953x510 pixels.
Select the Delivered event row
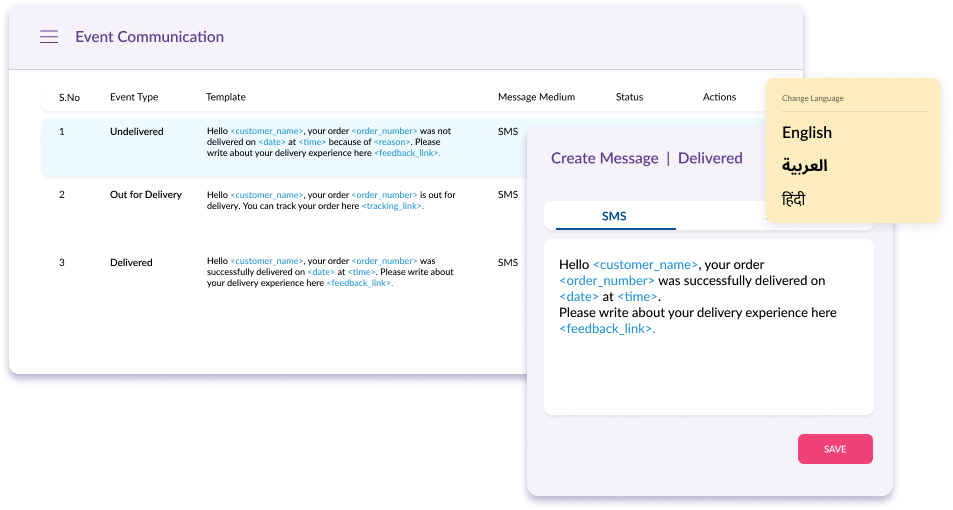point(131,263)
